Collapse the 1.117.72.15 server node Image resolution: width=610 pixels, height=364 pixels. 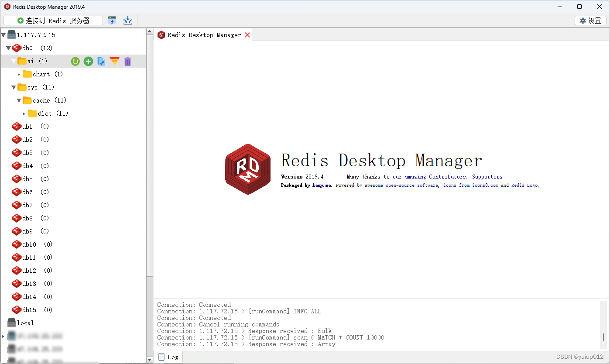click(3, 35)
